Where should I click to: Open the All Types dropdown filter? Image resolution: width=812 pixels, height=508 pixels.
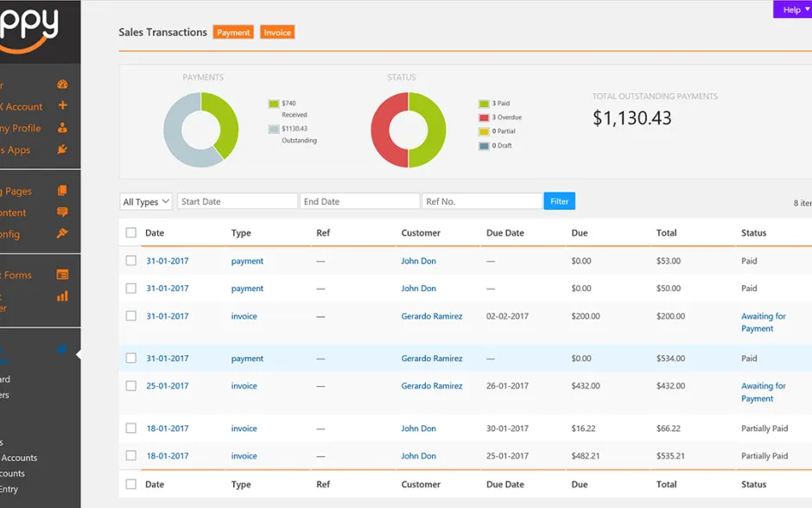tap(146, 201)
